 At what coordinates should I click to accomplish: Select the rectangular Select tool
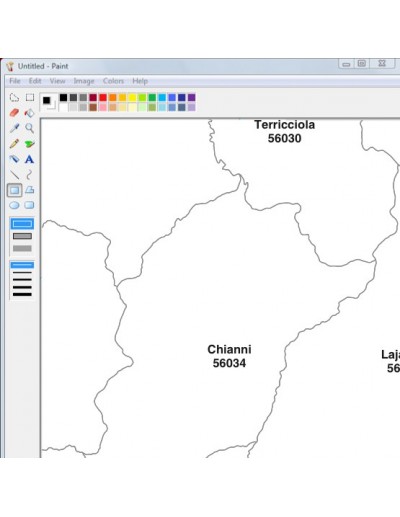pos(30,97)
